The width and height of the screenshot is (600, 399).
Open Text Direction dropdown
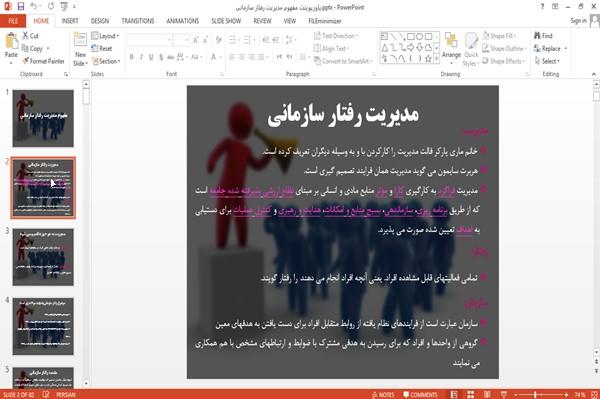point(336,36)
